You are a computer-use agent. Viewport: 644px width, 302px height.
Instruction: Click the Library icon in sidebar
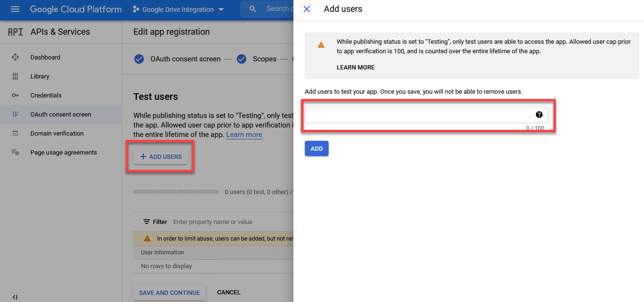[15, 77]
